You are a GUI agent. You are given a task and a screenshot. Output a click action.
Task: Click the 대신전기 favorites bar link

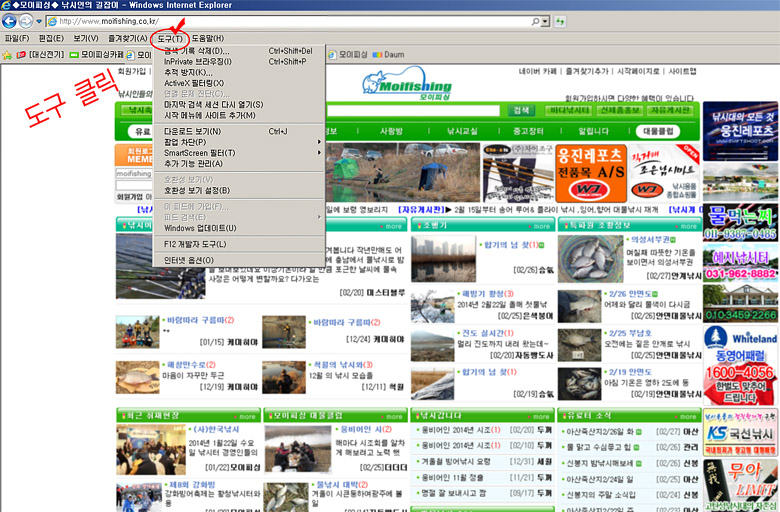[x=41, y=55]
